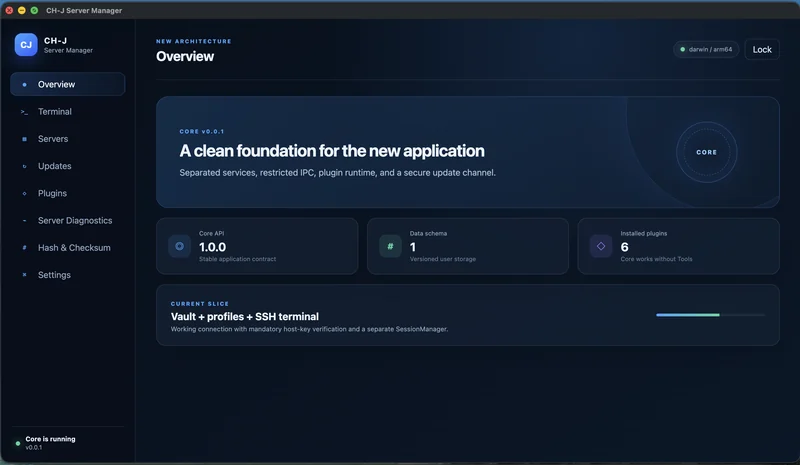800x465 pixels.
Task: Switch to the Terminal section
Action: (68, 112)
